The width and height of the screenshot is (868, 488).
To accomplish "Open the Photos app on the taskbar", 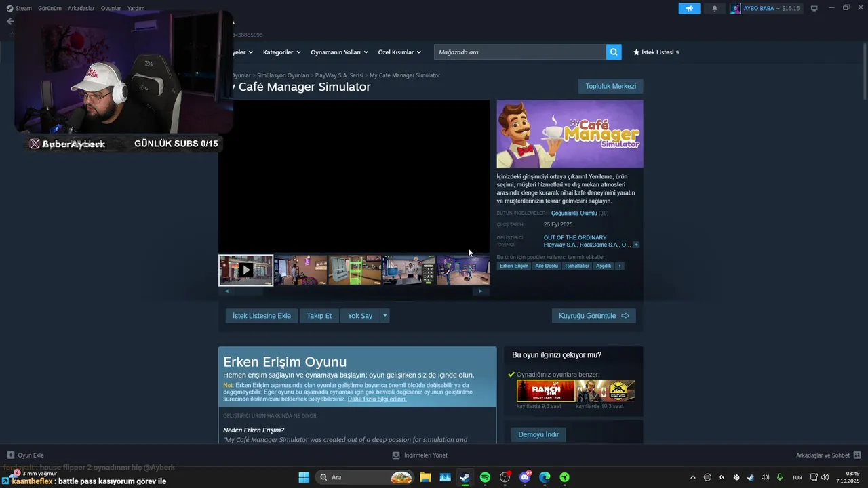I will 445,477.
